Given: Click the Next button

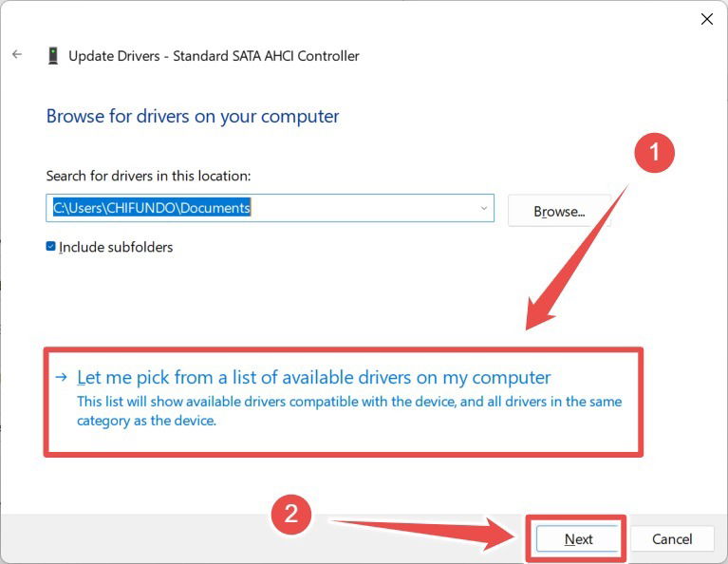Looking at the screenshot, I should point(578,539).
